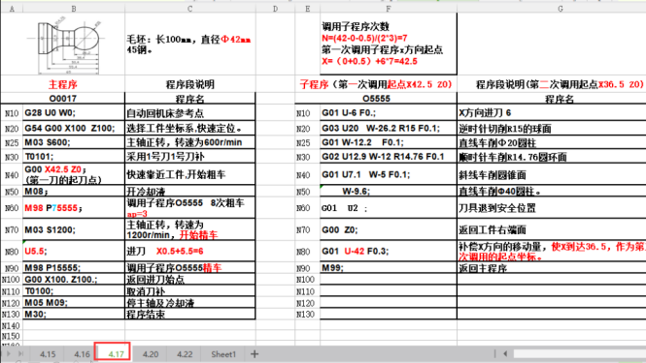The height and width of the screenshot is (363, 646).
Task: Click the horizontal scrollbar track
Action: pos(579,354)
